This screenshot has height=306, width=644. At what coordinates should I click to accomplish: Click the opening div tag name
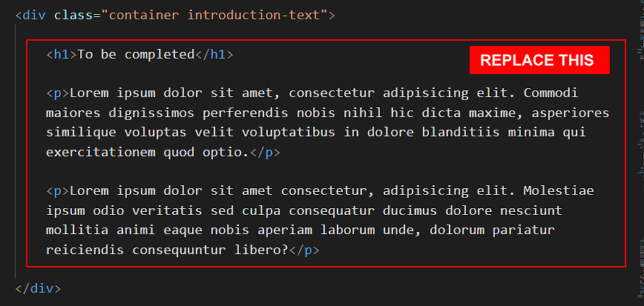pyautogui.click(x=34, y=15)
